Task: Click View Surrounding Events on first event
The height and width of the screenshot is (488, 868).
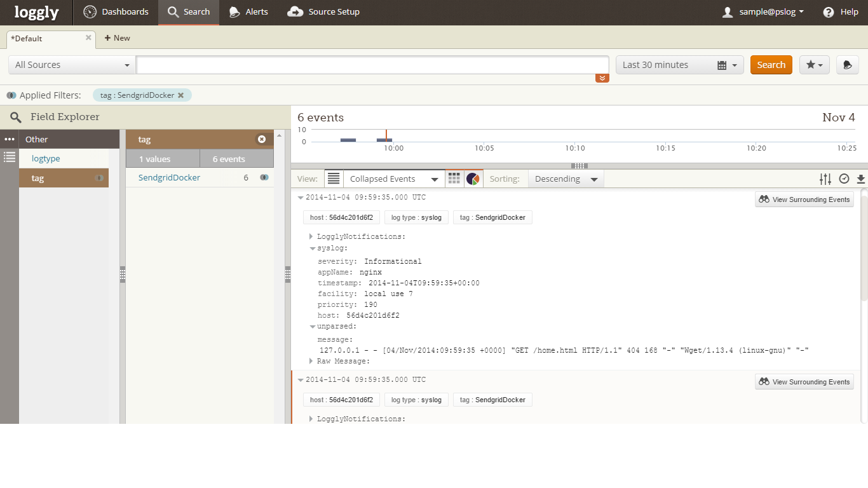Action: pos(804,200)
